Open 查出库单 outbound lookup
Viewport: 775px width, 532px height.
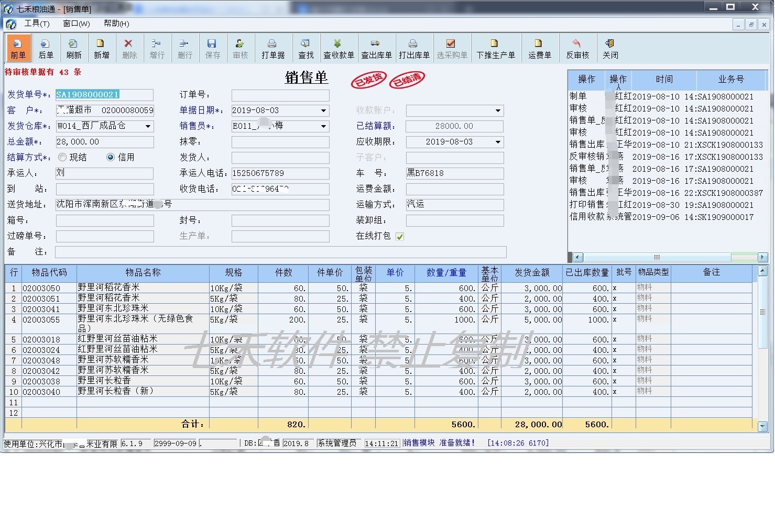click(x=376, y=49)
